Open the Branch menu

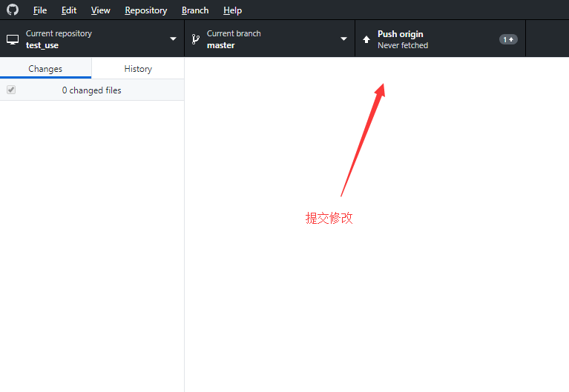(195, 10)
